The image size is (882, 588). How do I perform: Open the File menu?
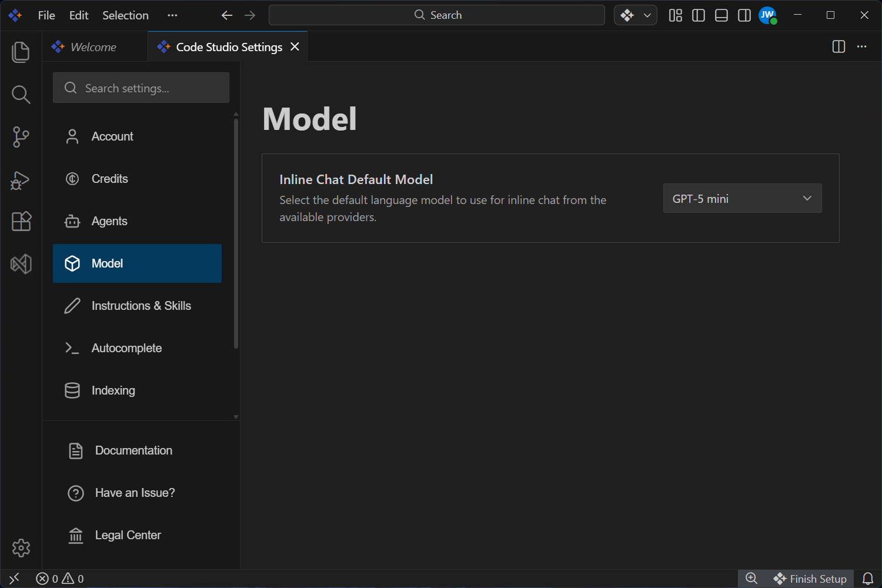point(46,15)
